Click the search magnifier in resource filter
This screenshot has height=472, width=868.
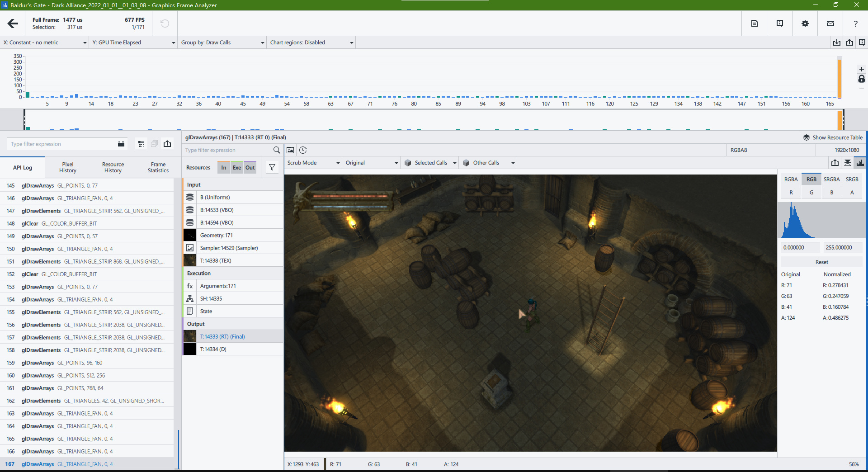pos(276,150)
